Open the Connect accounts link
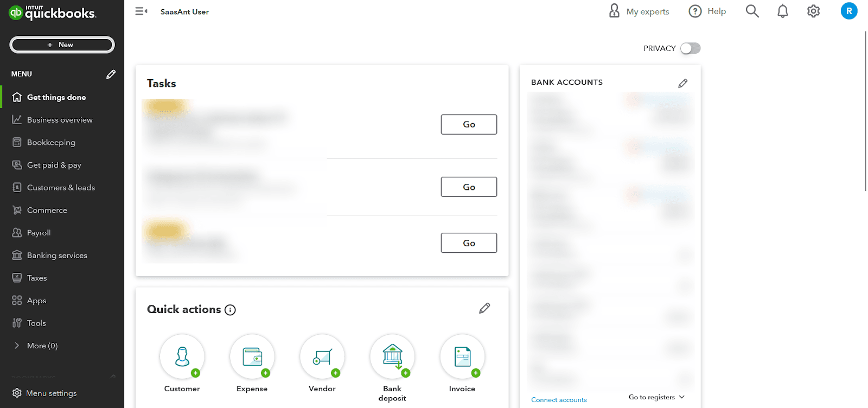The height and width of the screenshot is (408, 868). (x=559, y=400)
